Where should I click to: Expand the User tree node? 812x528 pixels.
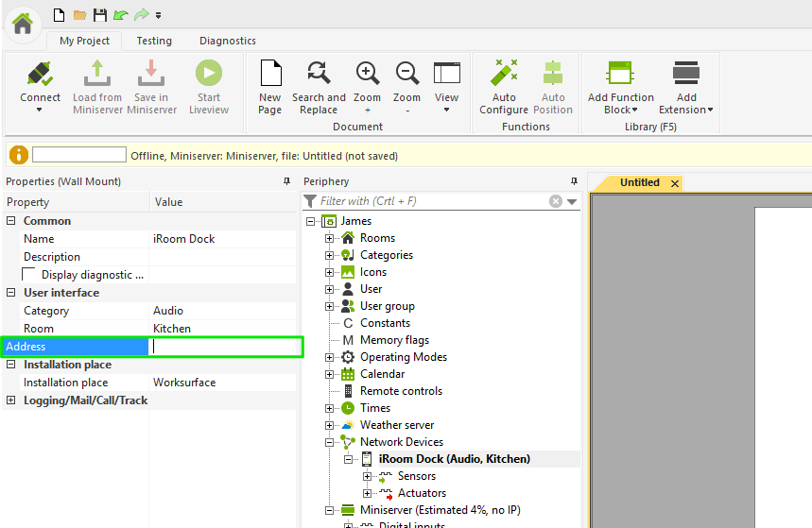[329, 289]
